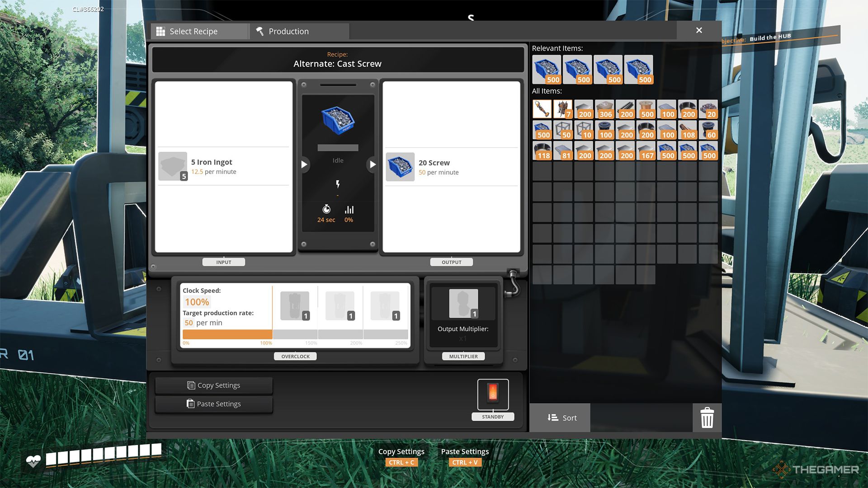868x488 pixels.
Task: Edit the 50 per min target rate field
Action: [x=189, y=323]
